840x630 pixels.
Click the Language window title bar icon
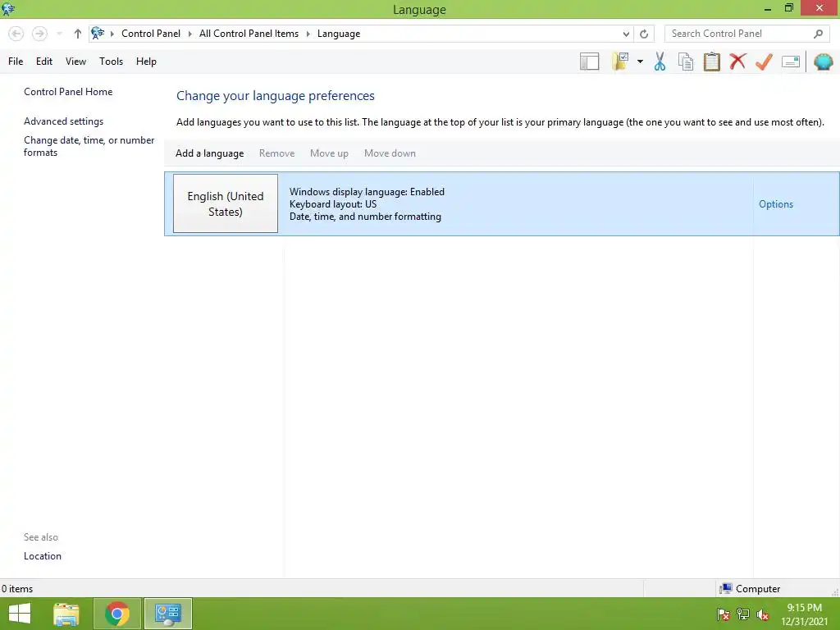click(x=8, y=9)
